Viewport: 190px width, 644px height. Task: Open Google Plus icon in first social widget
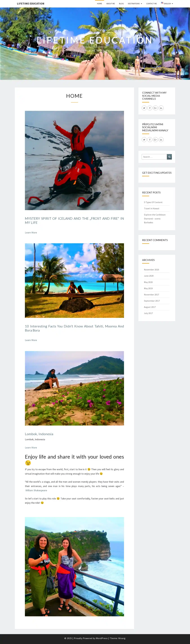tap(155, 108)
